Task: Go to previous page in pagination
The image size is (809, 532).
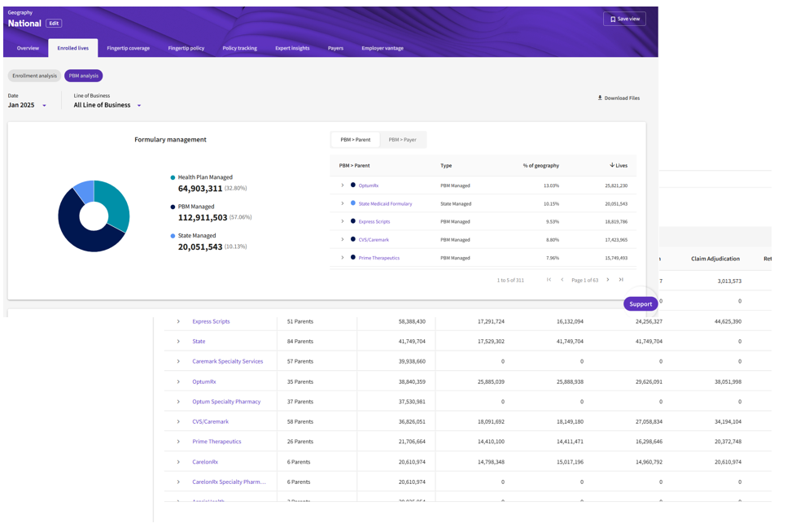Action: (562, 280)
